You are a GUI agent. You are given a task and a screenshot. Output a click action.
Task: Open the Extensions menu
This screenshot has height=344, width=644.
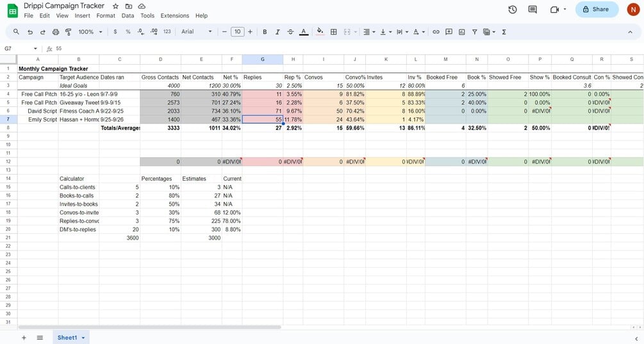pyautogui.click(x=174, y=15)
